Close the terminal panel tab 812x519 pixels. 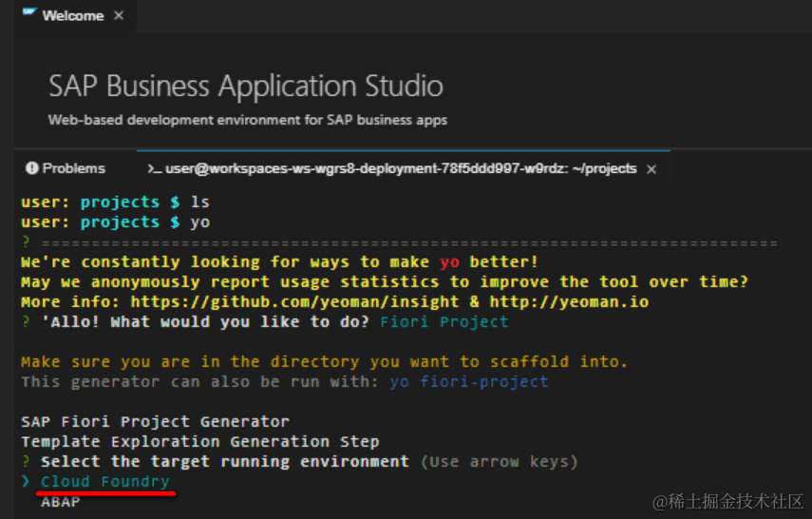tap(651, 169)
